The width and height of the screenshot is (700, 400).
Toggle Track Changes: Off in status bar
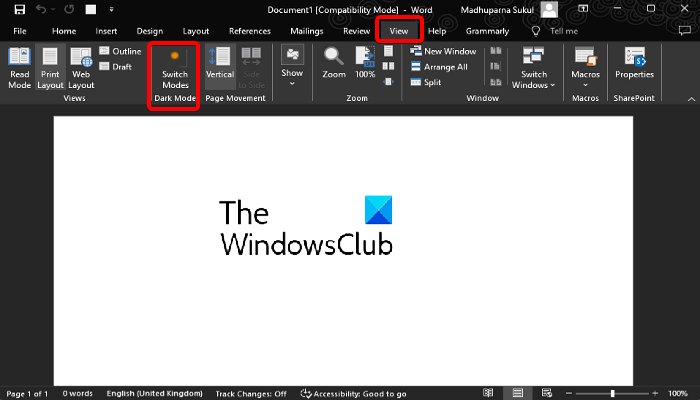(251, 394)
